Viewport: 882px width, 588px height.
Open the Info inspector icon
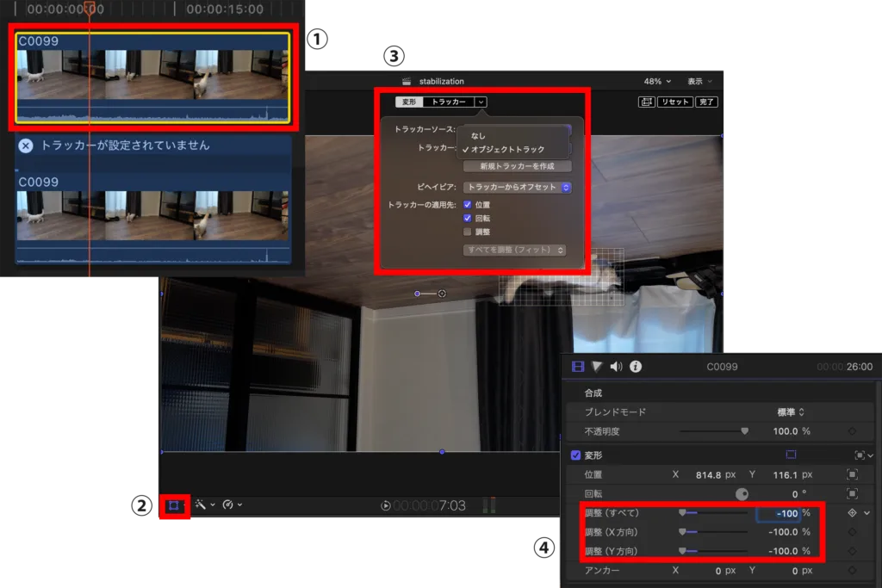636,367
